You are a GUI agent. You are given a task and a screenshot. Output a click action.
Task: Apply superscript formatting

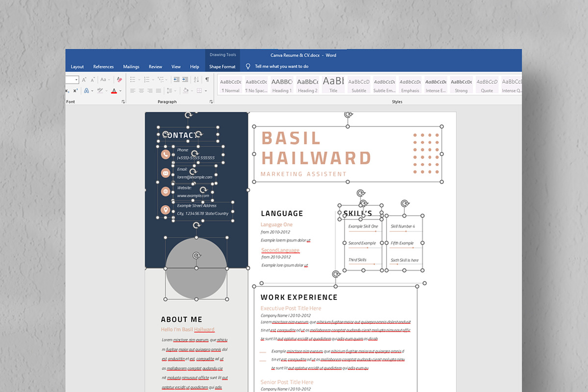coord(75,91)
